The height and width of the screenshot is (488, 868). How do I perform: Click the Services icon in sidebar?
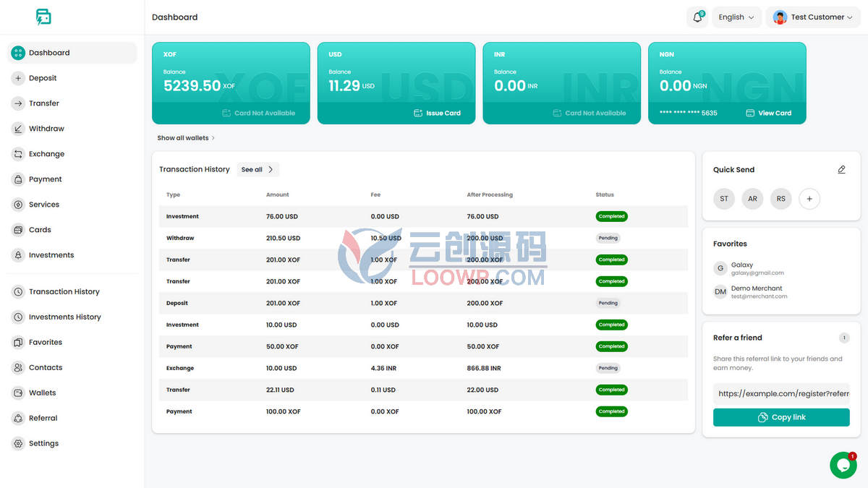pos(18,205)
